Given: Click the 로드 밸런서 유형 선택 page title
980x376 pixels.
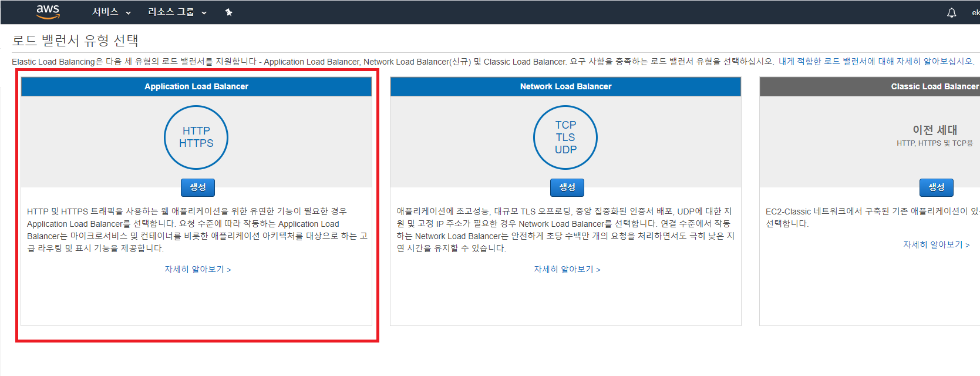Looking at the screenshot, I should click(75, 41).
